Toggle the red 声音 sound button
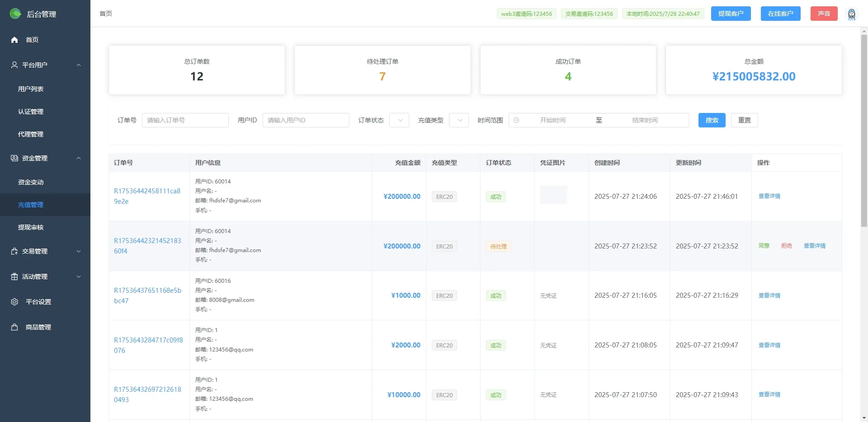 coord(824,14)
